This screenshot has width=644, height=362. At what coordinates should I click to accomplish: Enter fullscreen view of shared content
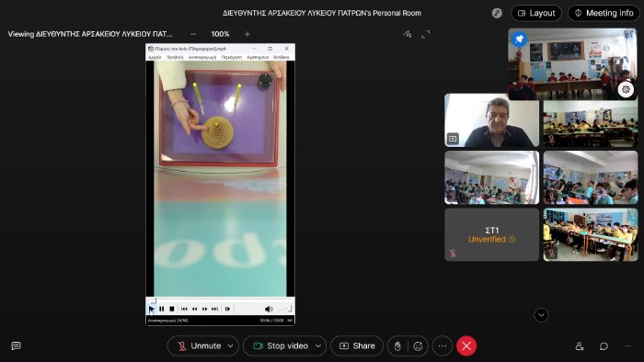pos(426,34)
